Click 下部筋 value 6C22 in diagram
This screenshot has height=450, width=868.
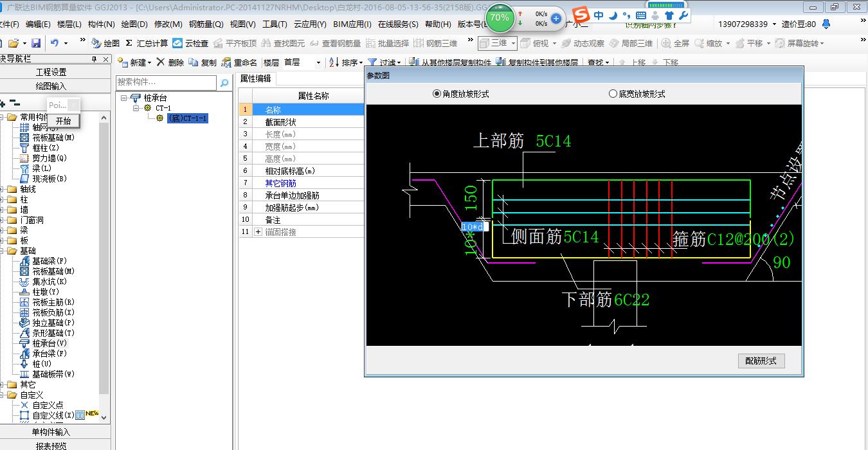(x=632, y=300)
